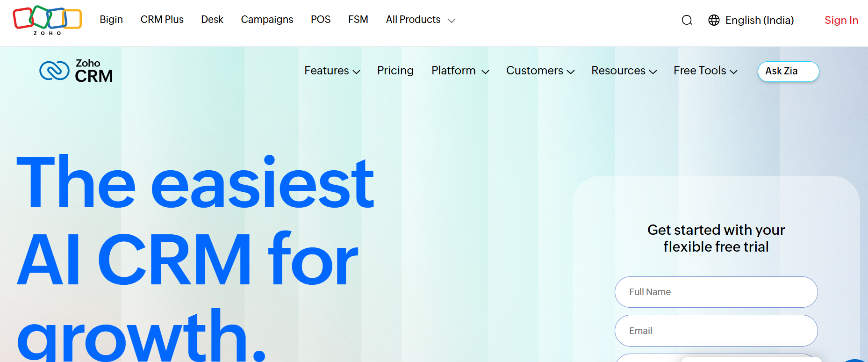868x362 pixels.
Task: Open the POS product link
Action: pyautogui.click(x=321, y=20)
